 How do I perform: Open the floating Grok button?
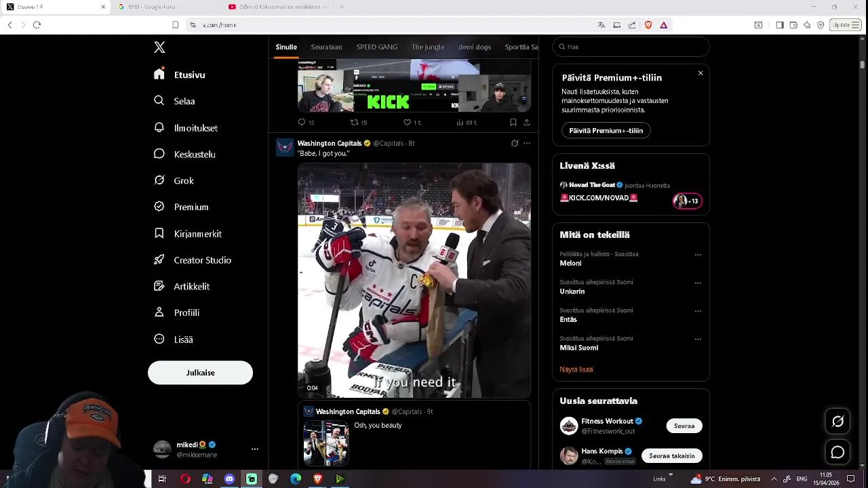click(838, 422)
